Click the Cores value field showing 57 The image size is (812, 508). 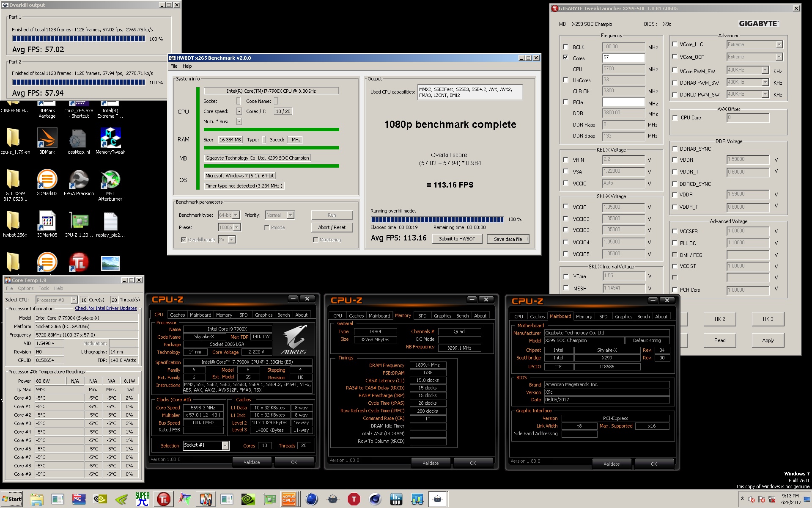pos(623,58)
